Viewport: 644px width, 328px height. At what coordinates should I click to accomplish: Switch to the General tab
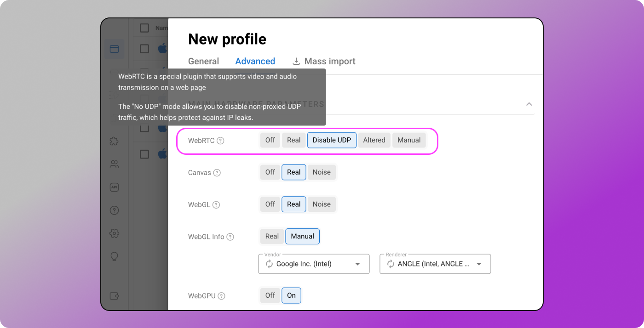point(203,61)
